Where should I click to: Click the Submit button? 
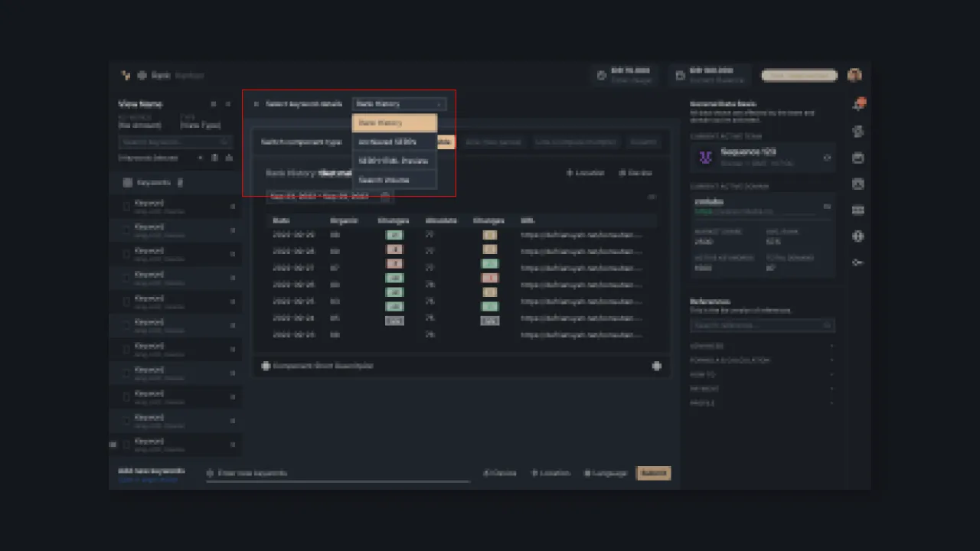[x=653, y=473]
